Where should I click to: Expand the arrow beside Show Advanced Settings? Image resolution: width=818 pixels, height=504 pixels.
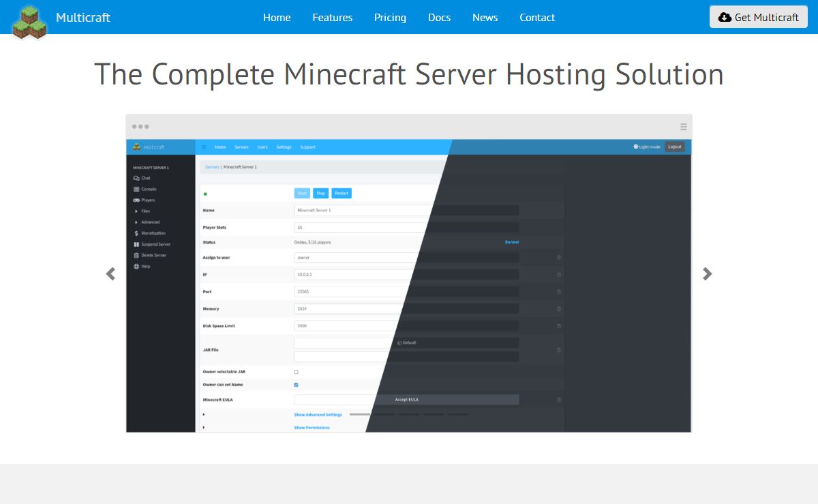coord(204,415)
